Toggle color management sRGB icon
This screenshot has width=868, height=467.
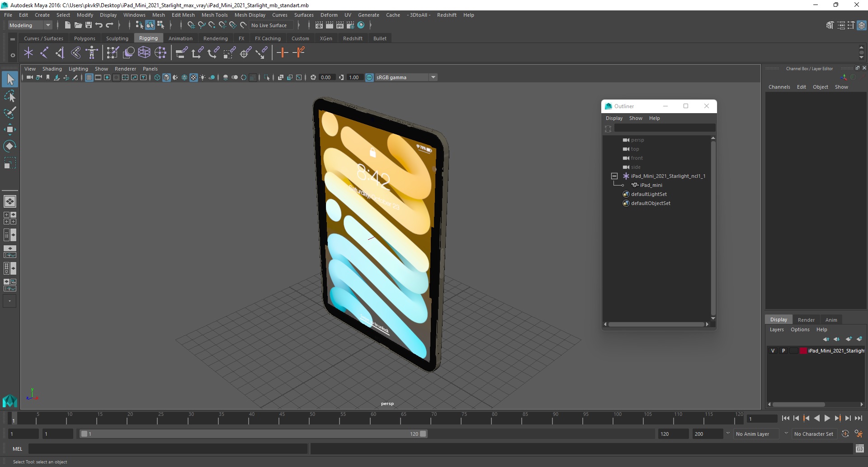point(369,77)
